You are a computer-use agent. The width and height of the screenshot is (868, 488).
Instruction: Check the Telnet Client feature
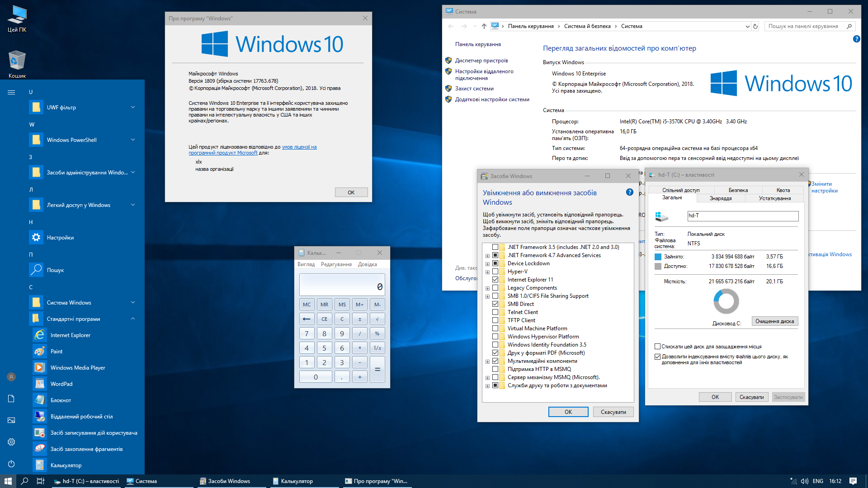pyautogui.click(x=495, y=312)
